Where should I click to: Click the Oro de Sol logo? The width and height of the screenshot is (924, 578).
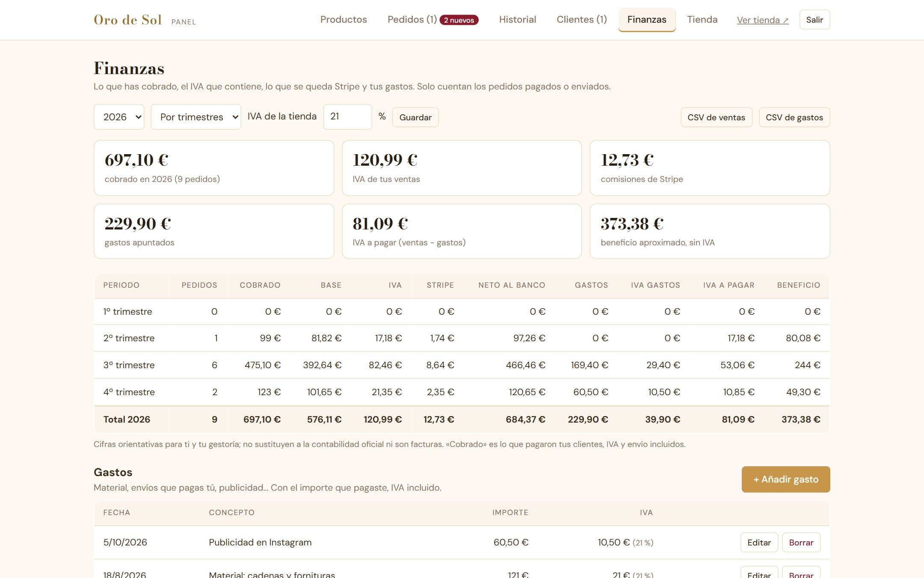(x=127, y=20)
